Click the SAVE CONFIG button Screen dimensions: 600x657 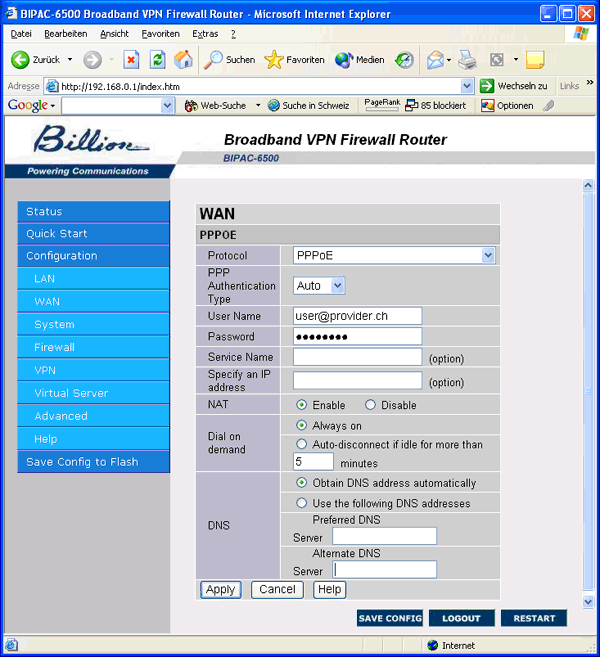390,618
